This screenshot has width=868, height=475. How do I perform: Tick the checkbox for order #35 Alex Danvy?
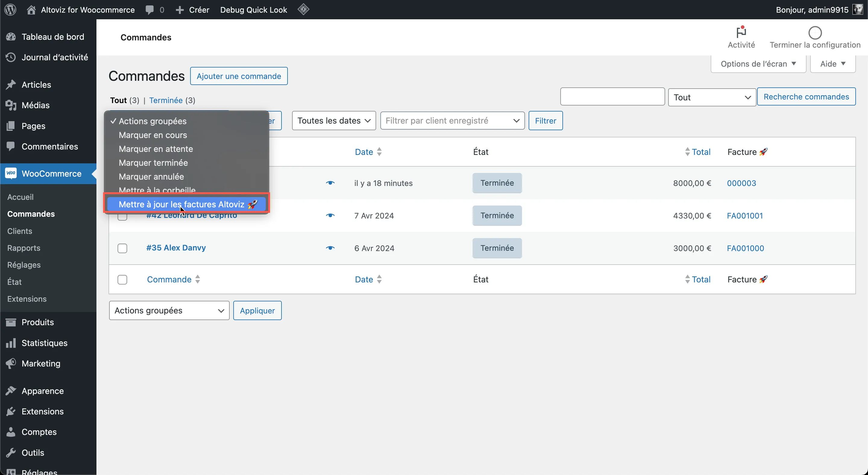(122, 248)
